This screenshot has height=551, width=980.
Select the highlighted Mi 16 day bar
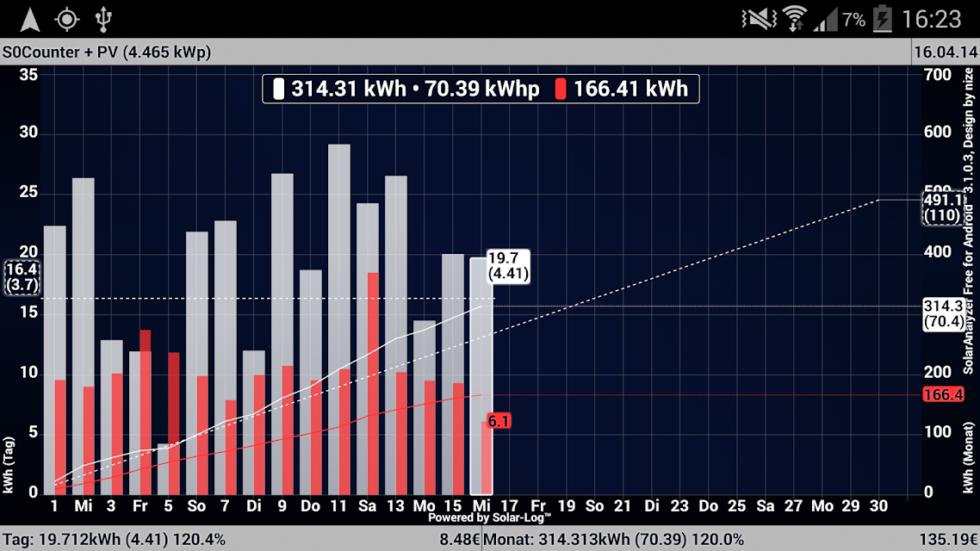[x=481, y=376]
